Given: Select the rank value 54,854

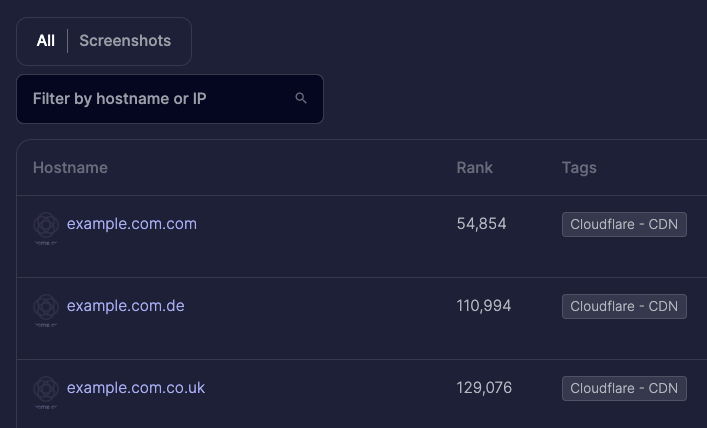Looking at the screenshot, I should pyautogui.click(x=482, y=224).
